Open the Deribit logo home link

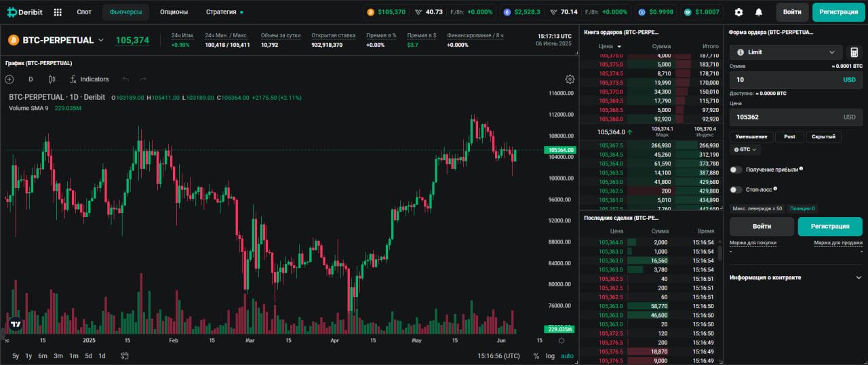click(24, 12)
